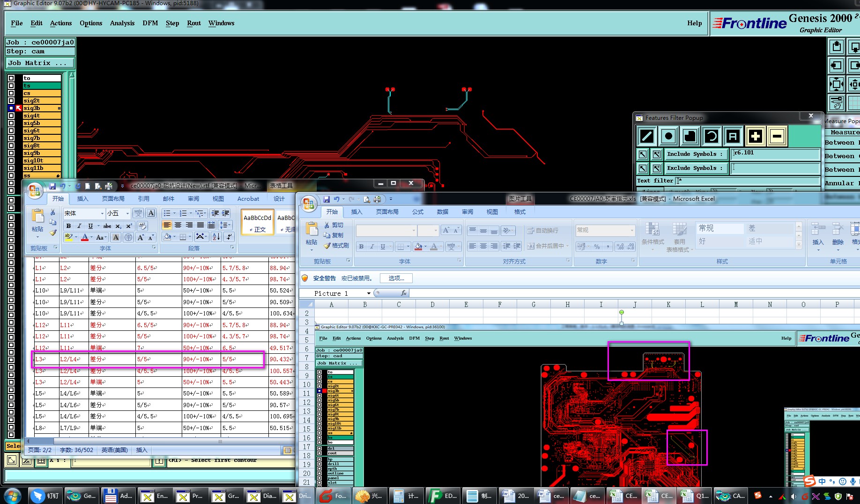Toggle the text feature filter icon
This screenshot has width=860, height=504.
733,136
